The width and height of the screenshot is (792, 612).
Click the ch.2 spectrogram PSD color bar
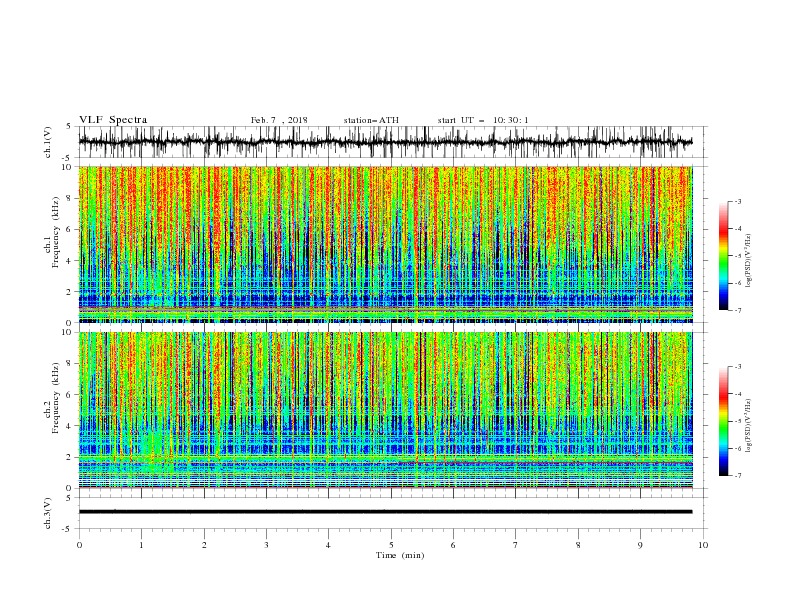coord(724,421)
